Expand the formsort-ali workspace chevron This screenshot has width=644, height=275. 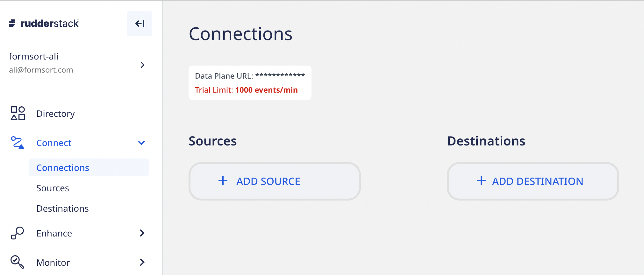click(x=142, y=65)
